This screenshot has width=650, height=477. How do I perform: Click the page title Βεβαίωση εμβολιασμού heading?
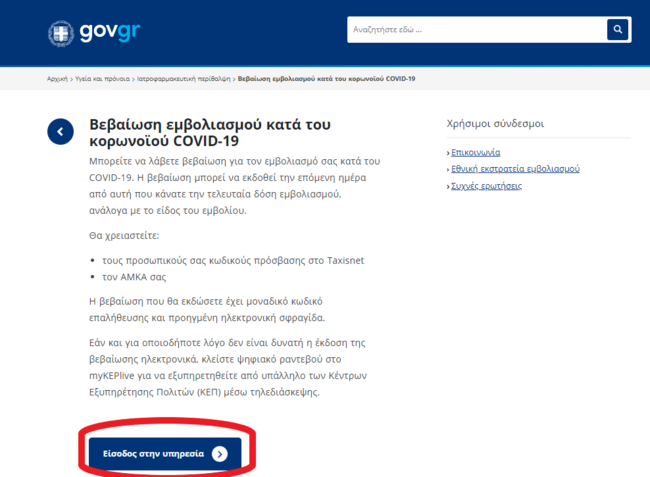[x=210, y=133]
